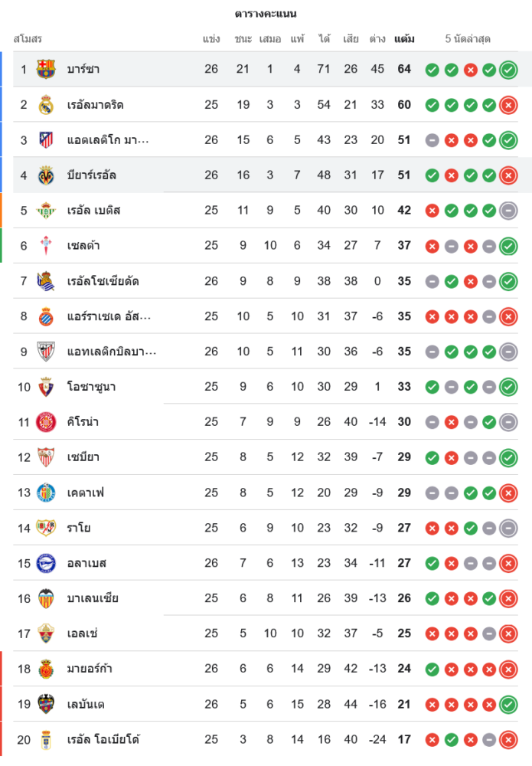Select the Atletico Madrid crest icon

point(46,140)
